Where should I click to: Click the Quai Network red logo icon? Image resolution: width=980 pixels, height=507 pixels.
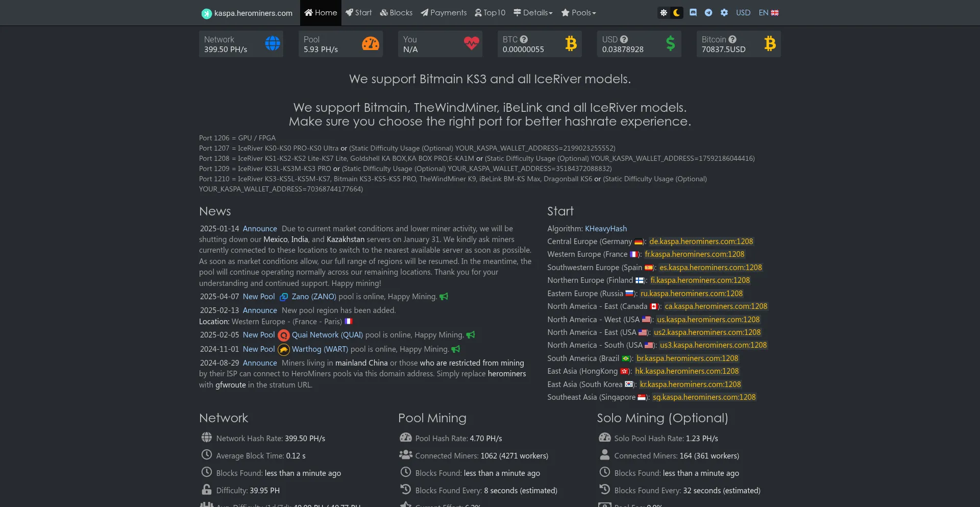click(x=284, y=335)
